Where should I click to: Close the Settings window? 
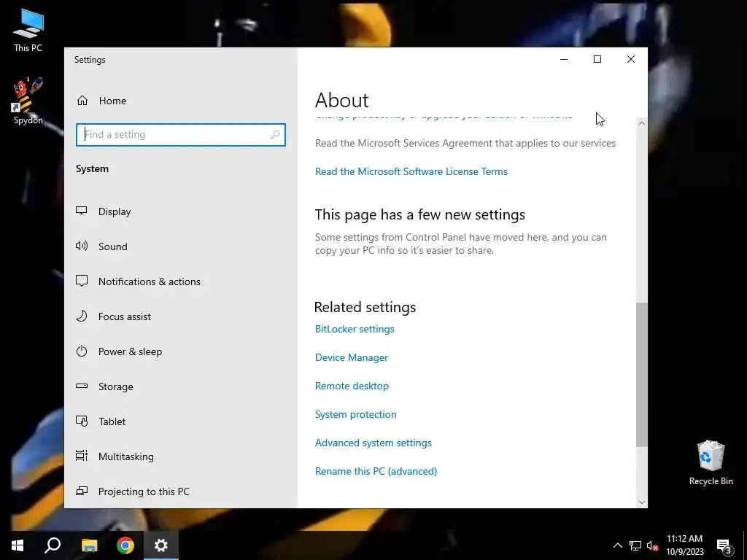coord(631,60)
